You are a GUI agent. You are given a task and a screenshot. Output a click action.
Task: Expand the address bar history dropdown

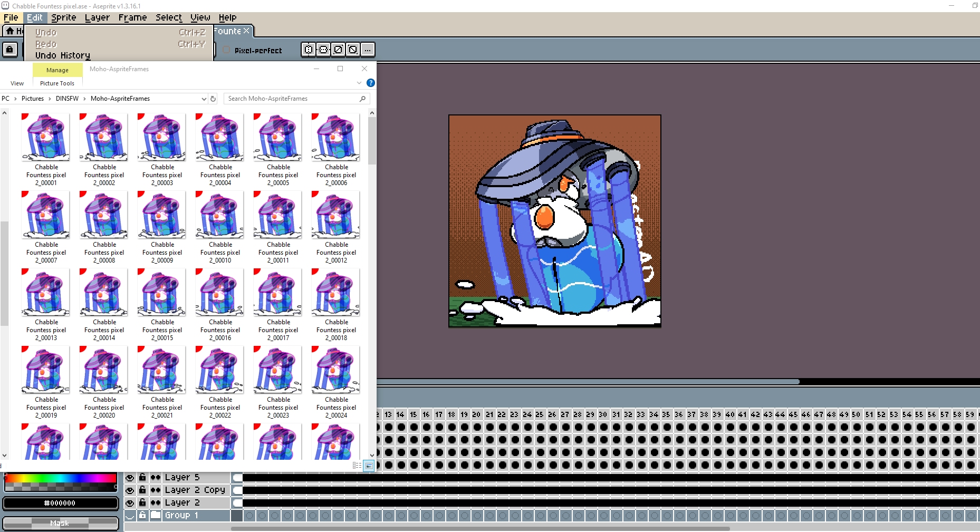tap(204, 99)
